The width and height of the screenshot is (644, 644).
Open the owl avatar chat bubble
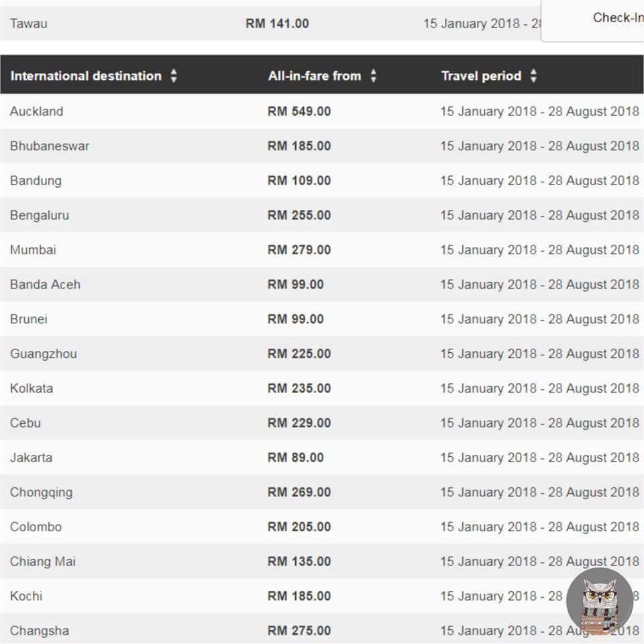(x=600, y=601)
